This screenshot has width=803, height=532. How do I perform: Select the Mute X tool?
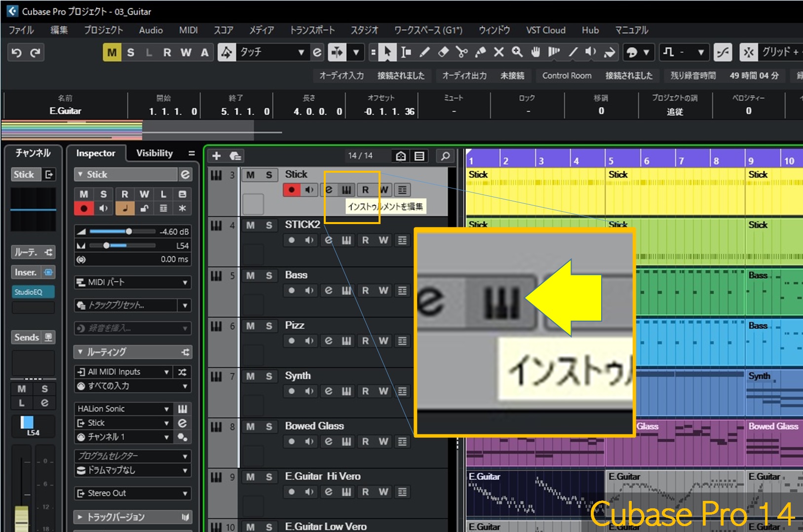498,52
